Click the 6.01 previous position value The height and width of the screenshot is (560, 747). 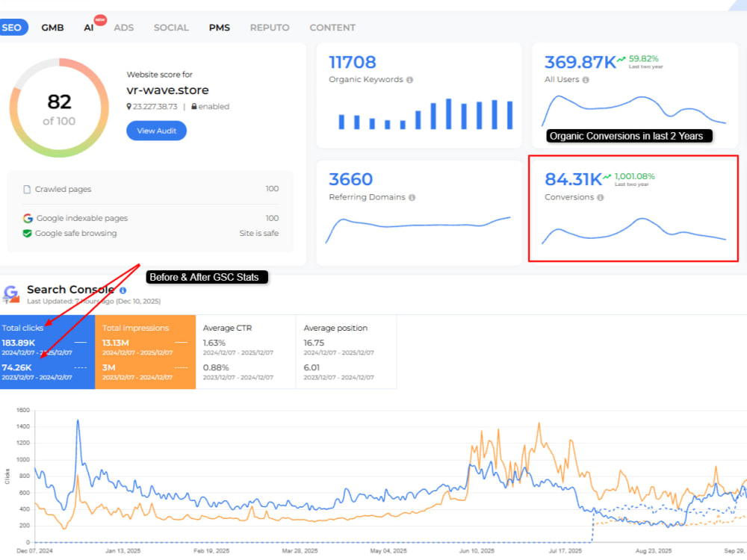311,367
